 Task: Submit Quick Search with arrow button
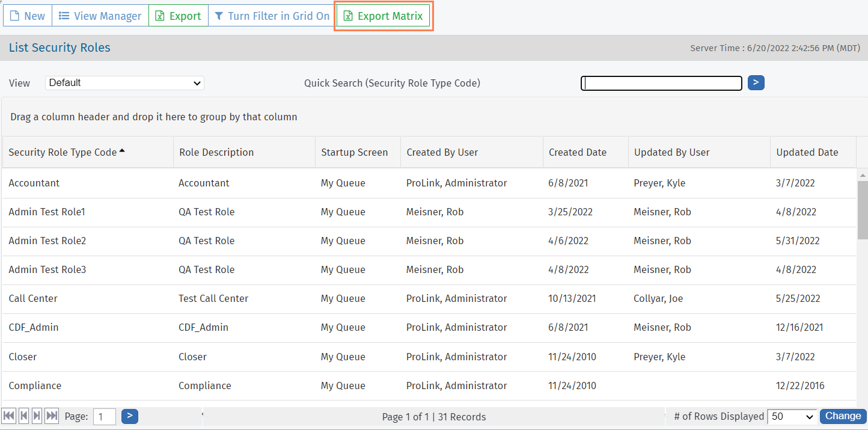[756, 82]
